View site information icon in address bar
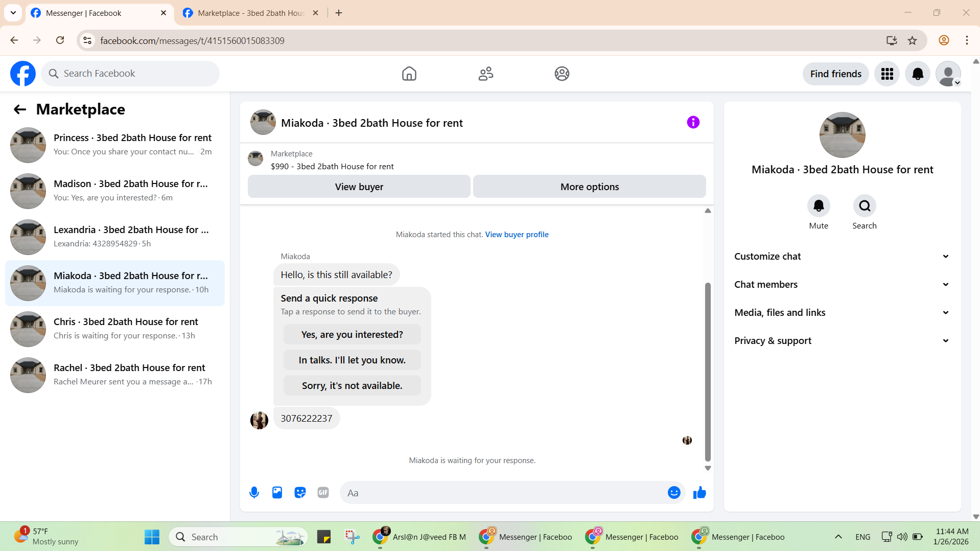This screenshot has height=551, width=980. pos(87,40)
